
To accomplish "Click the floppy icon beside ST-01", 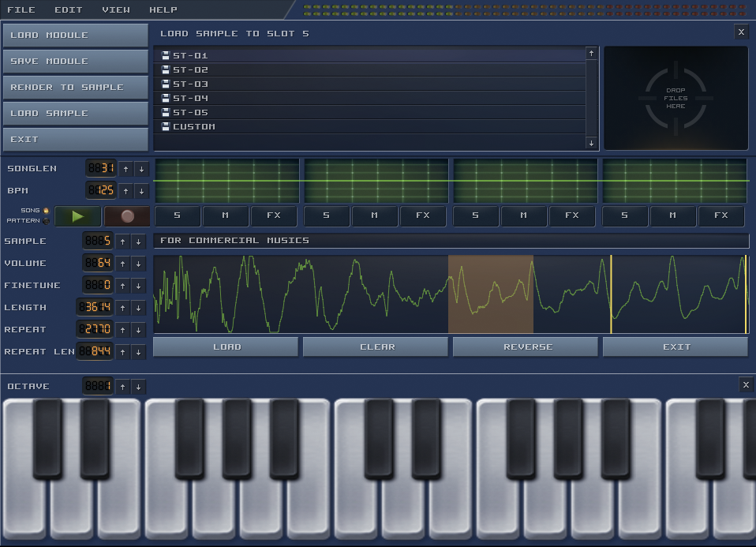I will [166, 55].
